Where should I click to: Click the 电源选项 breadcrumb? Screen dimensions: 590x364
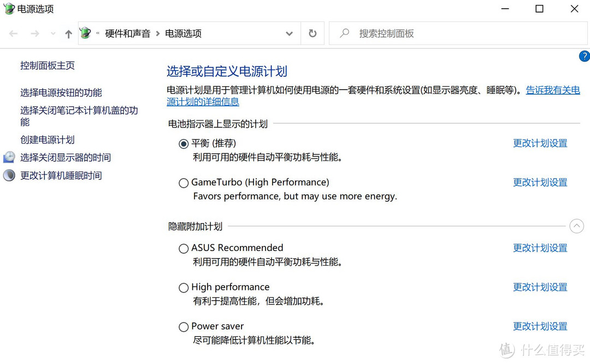coord(183,33)
